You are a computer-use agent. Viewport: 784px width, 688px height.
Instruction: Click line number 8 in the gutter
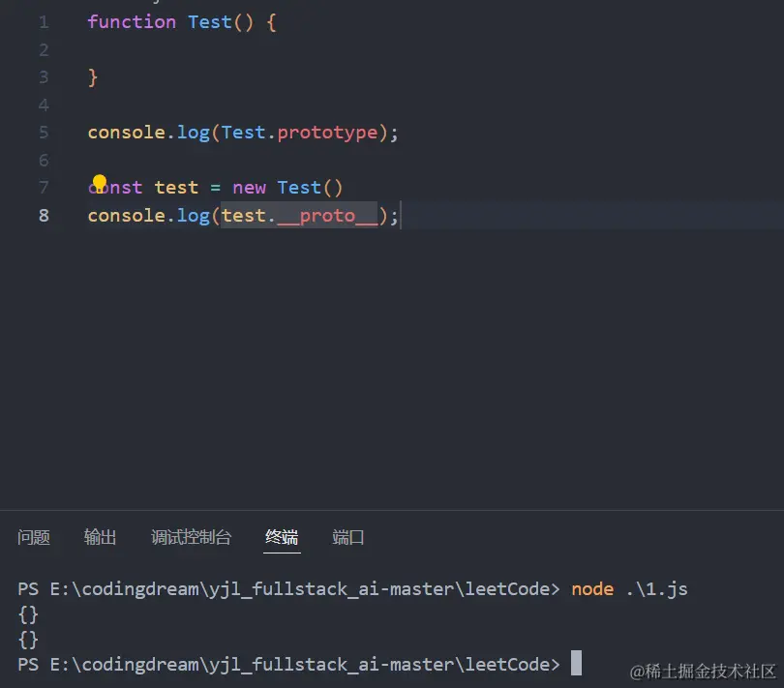(x=44, y=215)
